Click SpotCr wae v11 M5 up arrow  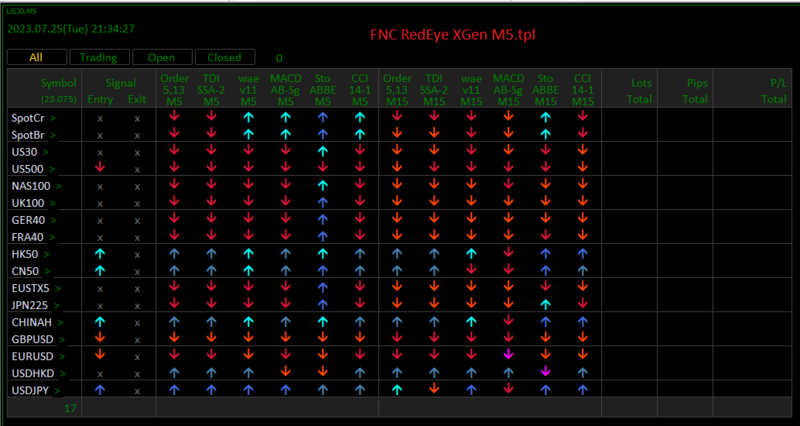248,117
